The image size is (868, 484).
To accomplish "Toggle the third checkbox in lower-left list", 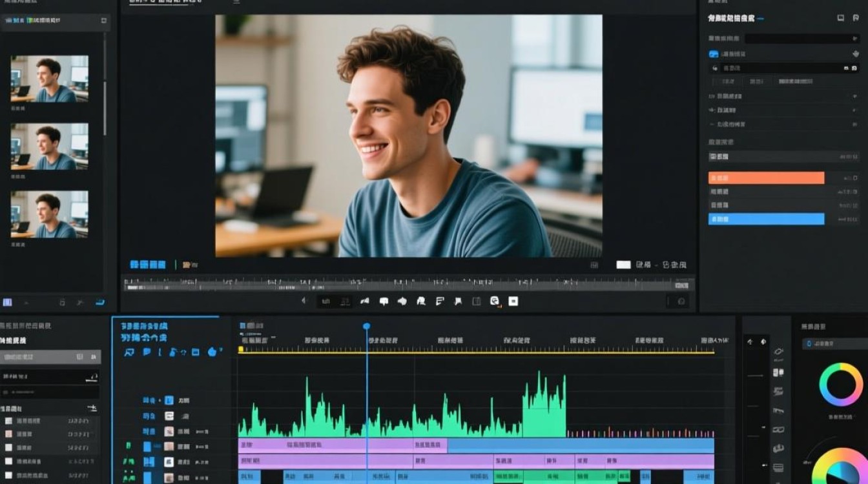I will pos(8,448).
